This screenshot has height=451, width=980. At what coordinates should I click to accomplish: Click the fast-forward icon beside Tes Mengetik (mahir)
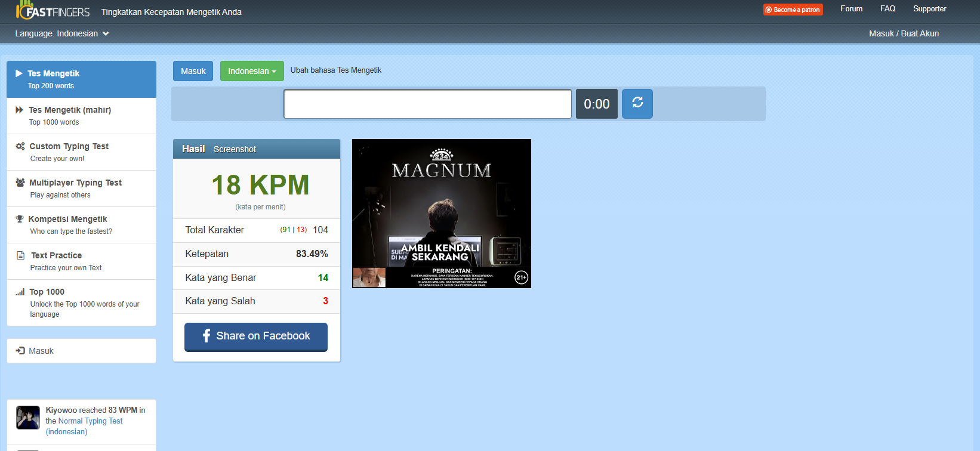tap(20, 110)
